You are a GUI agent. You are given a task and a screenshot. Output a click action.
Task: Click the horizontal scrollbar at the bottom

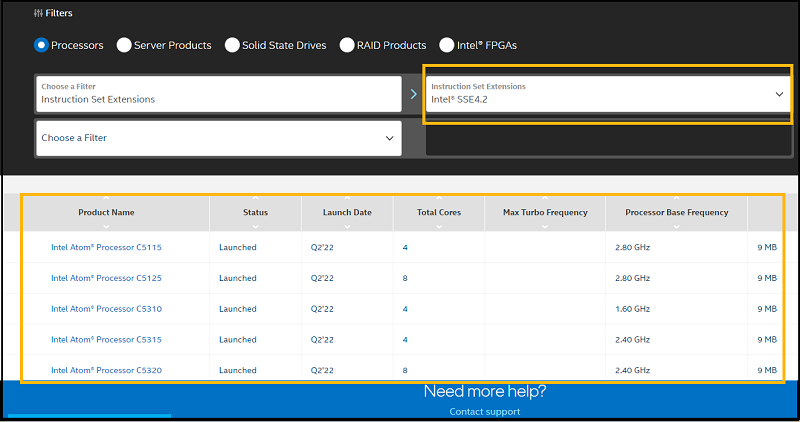(89, 416)
